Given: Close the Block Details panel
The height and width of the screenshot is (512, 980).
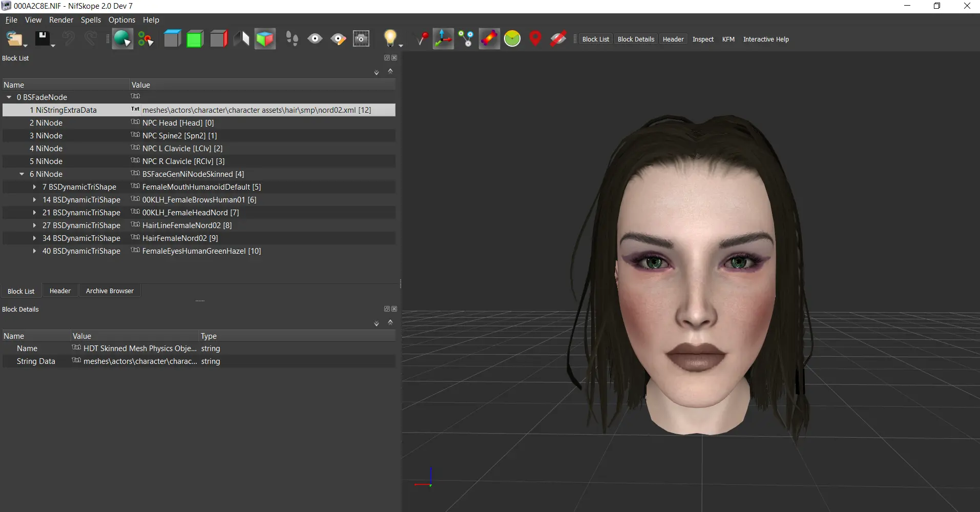Looking at the screenshot, I should tap(394, 309).
